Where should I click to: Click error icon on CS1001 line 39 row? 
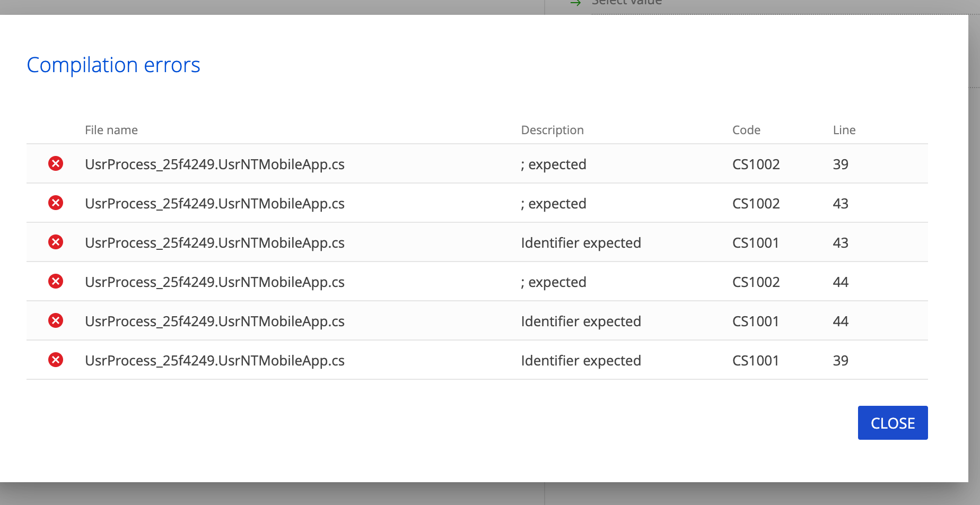tap(56, 360)
